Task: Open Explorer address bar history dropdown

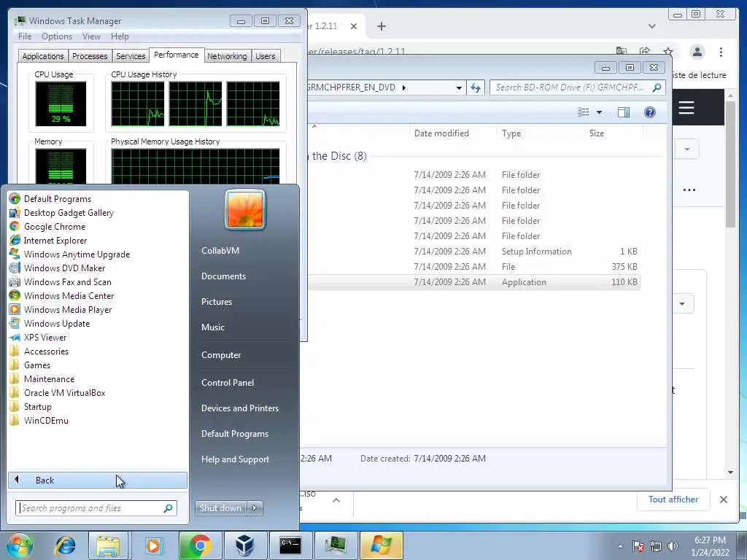Action: (459, 87)
